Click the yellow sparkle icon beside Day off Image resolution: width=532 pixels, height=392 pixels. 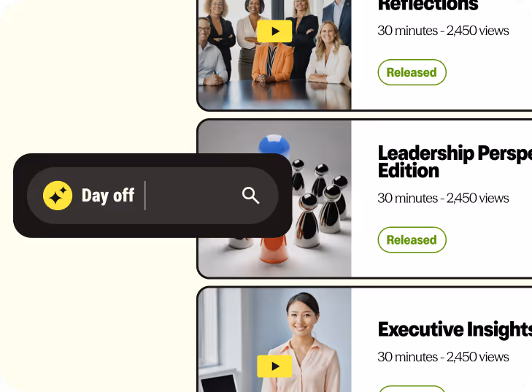58,196
